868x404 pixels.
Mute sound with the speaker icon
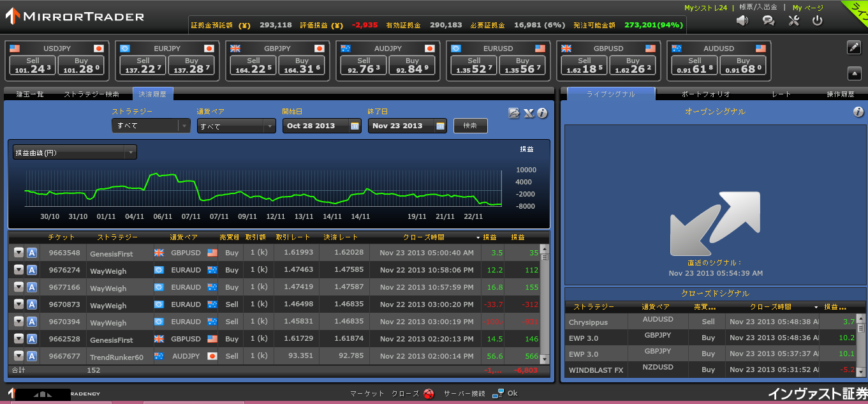[x=742, y=20]
